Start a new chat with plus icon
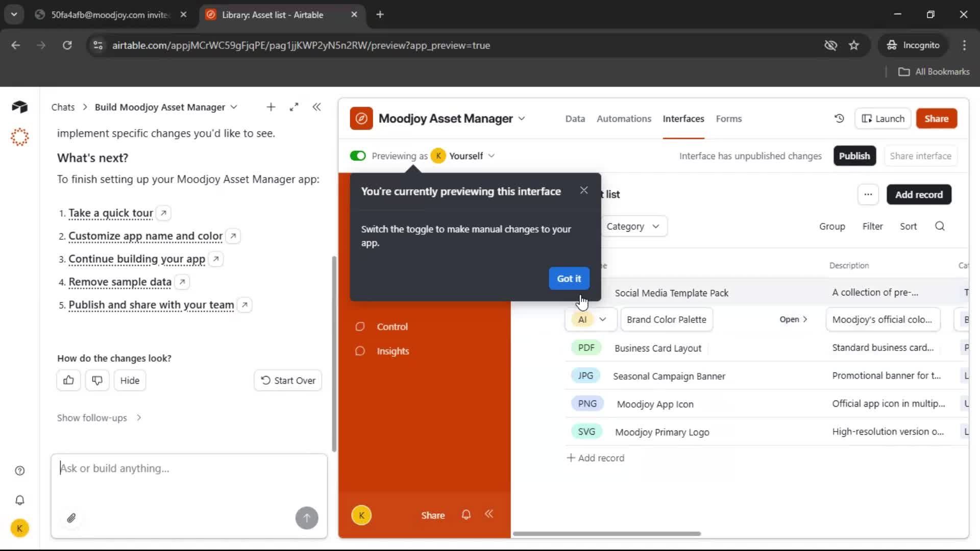Screen dimensions: 980x551 (271, 107)
